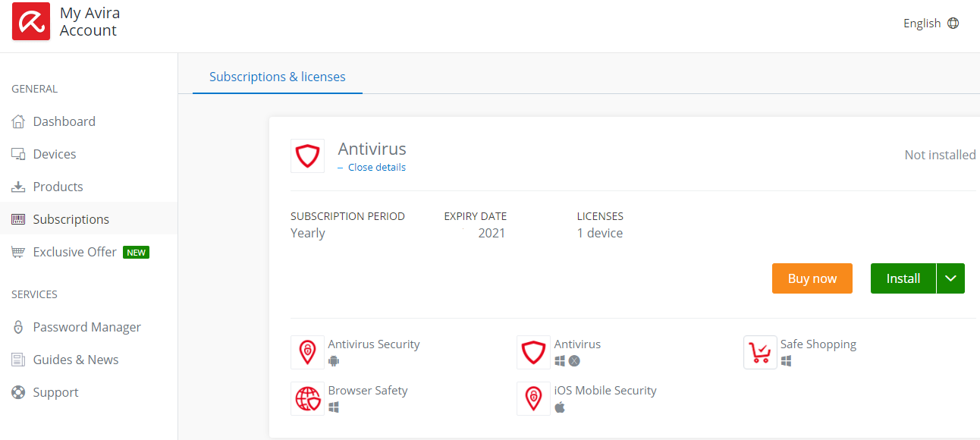This screenshot has width=980, height=440.
Task: Click the orange Buy now button
Action: pos(812,278)
